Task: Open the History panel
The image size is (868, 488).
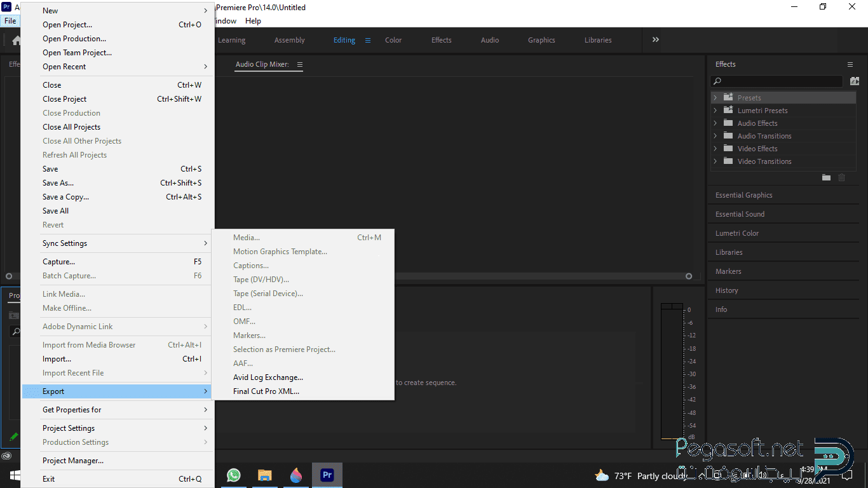Action: tap(727, 290)
